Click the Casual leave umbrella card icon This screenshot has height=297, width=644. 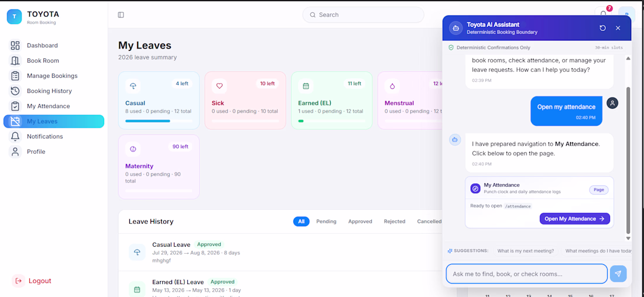133,86
